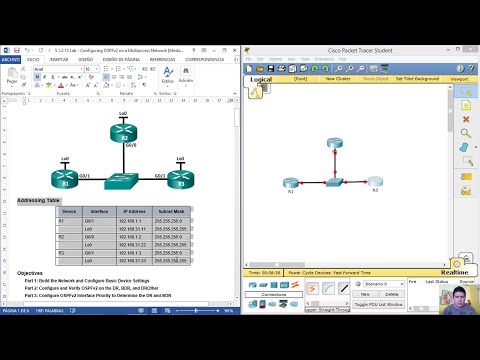Toggle Italic (K) in Word ribbon
Screen dimensions: 480x360
click(45, 77)
